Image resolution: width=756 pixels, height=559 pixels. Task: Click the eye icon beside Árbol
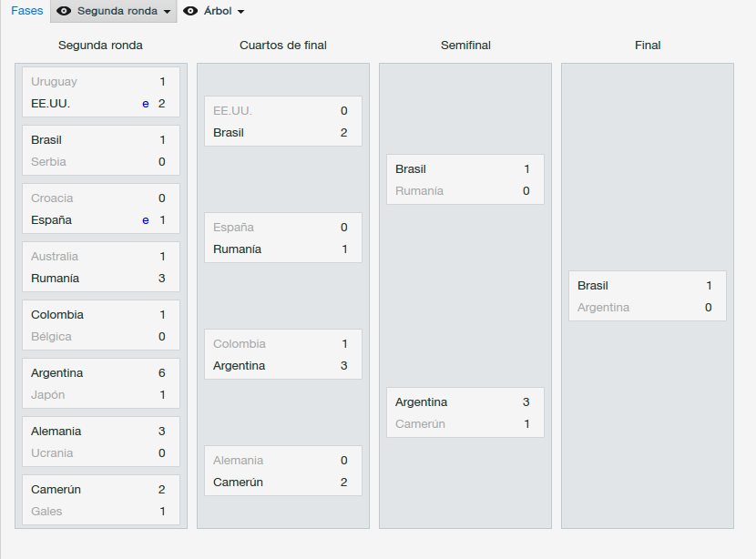(190, 11)
